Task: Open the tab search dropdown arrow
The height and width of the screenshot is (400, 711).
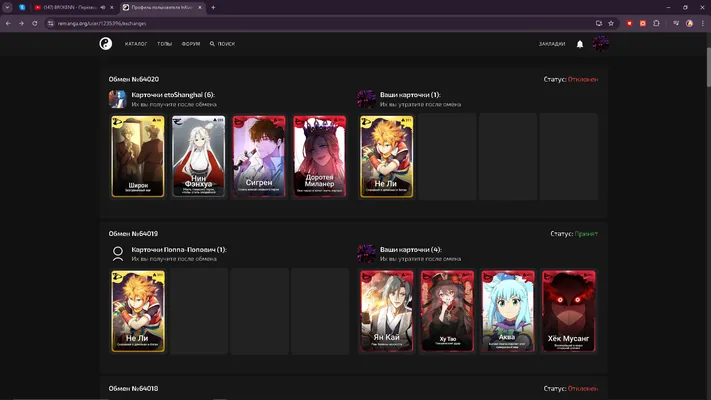Action: pyautogui.click(x=7, y=7)
